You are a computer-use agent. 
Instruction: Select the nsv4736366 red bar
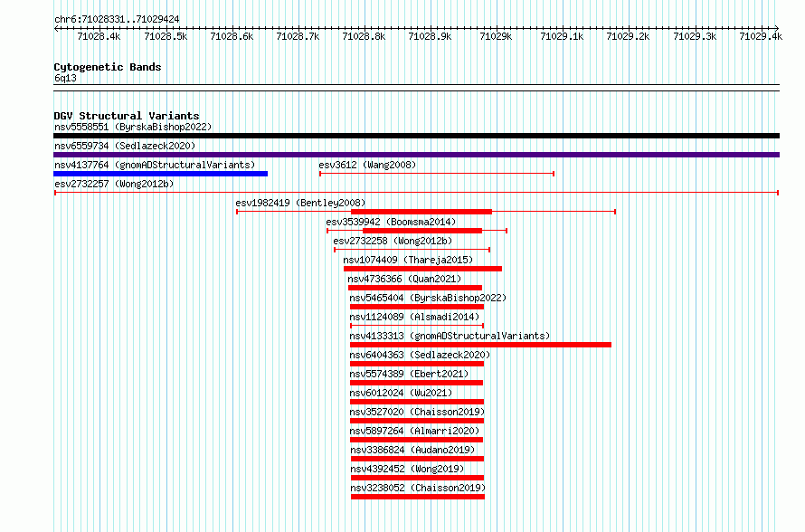pyautogui.click(x=415, y=288)
